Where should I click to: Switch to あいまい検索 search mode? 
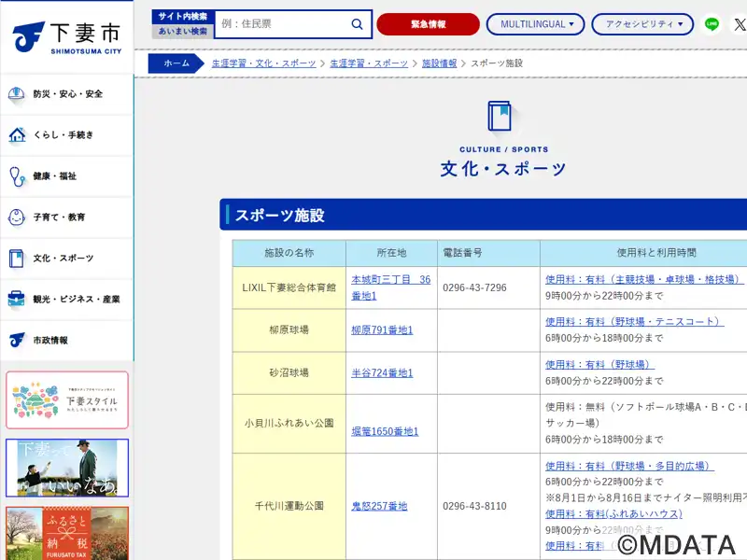183,31
